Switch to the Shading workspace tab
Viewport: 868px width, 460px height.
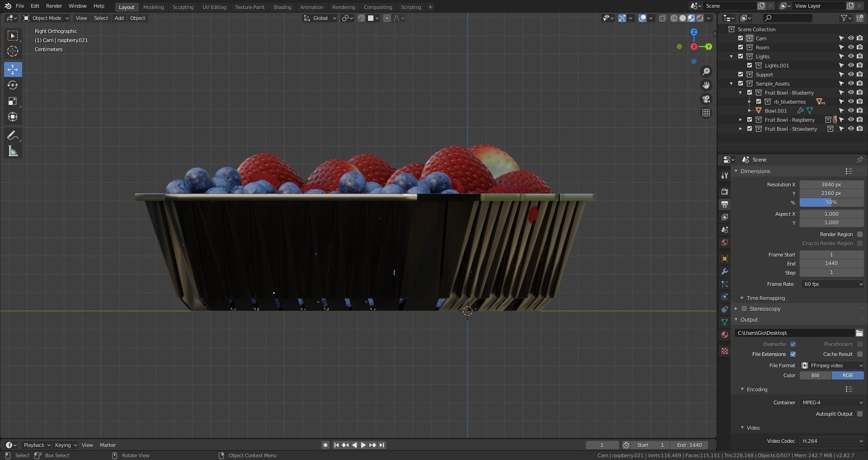[x=282, y=7]
